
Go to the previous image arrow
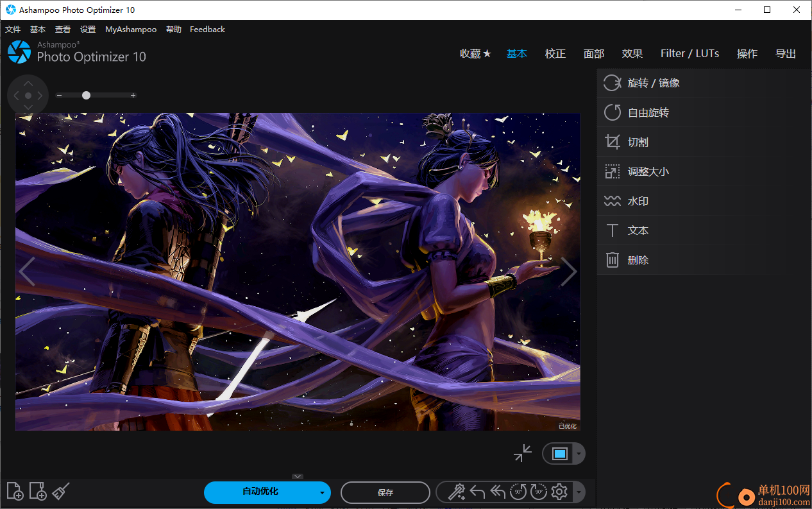tap(27, 272)
